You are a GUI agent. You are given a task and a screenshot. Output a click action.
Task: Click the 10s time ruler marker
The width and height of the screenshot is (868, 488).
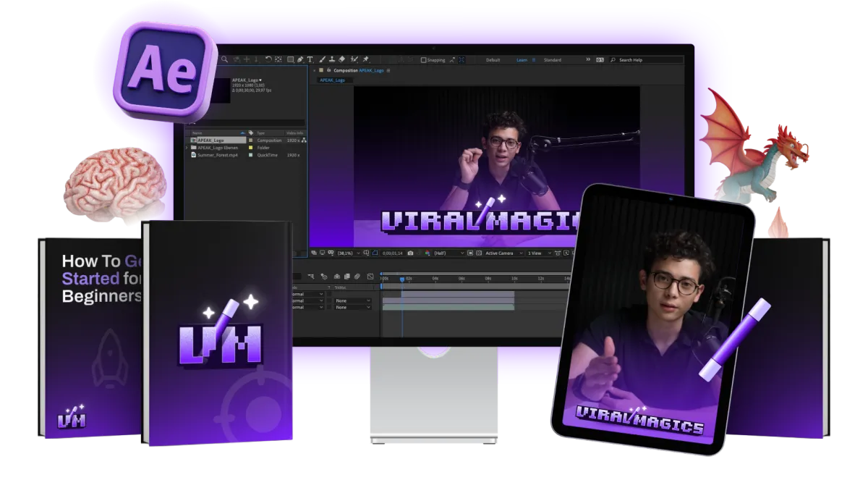point(514,278)
